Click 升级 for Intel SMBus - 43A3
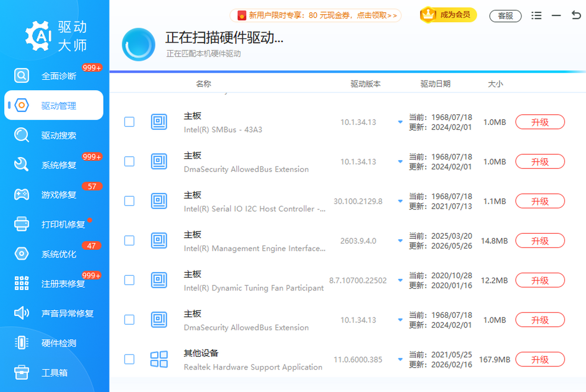Viewport: 586px width, 392px height. point(540,122)
